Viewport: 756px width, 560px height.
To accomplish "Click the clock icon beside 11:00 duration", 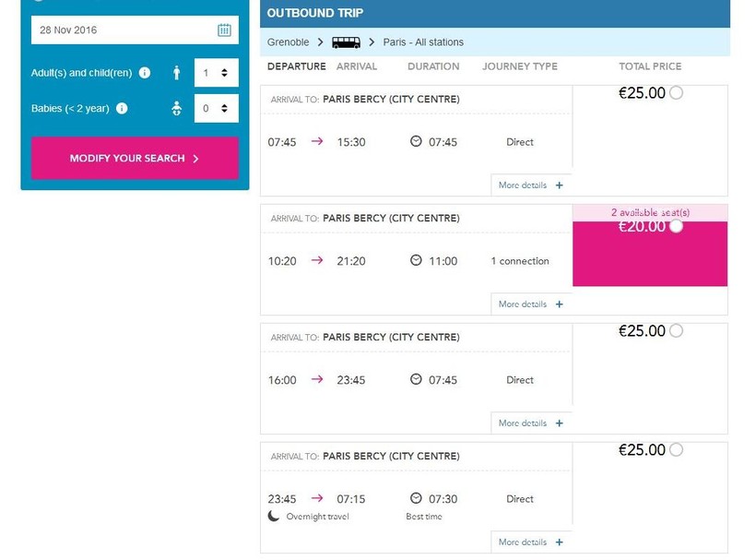I will pos(416,261).
